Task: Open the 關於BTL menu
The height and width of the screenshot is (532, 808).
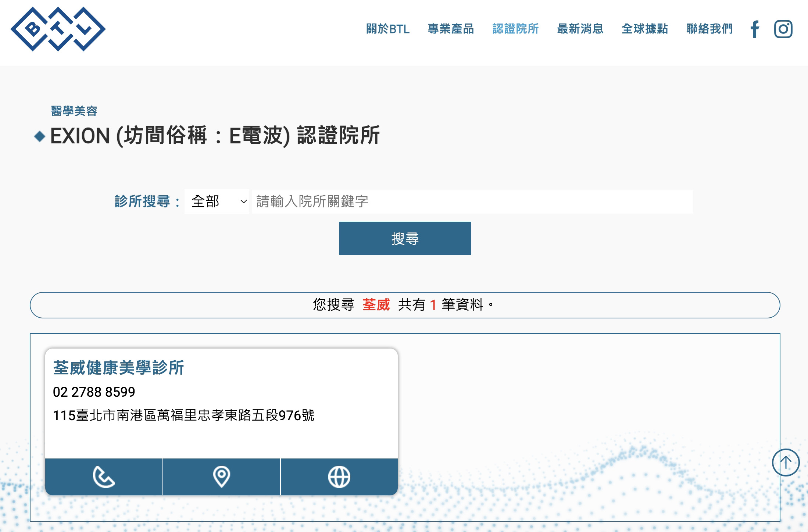Action: pos(388,29)
